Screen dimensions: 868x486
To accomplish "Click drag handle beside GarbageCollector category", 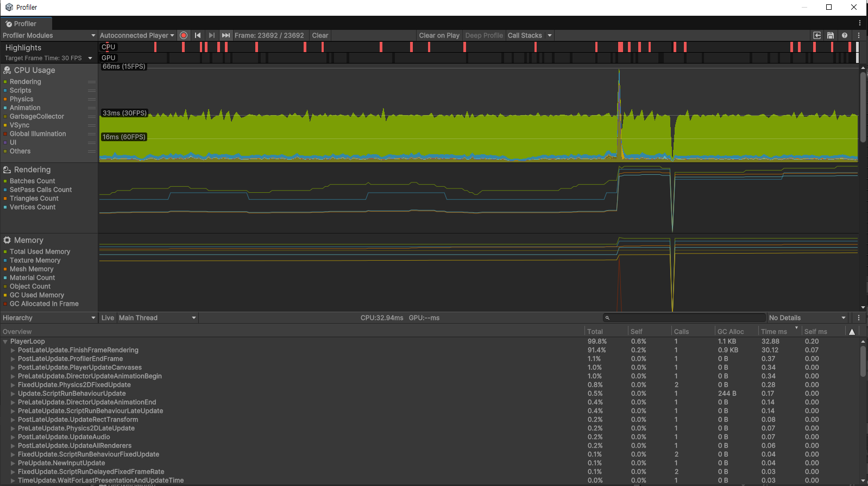I will click(92, 117).
